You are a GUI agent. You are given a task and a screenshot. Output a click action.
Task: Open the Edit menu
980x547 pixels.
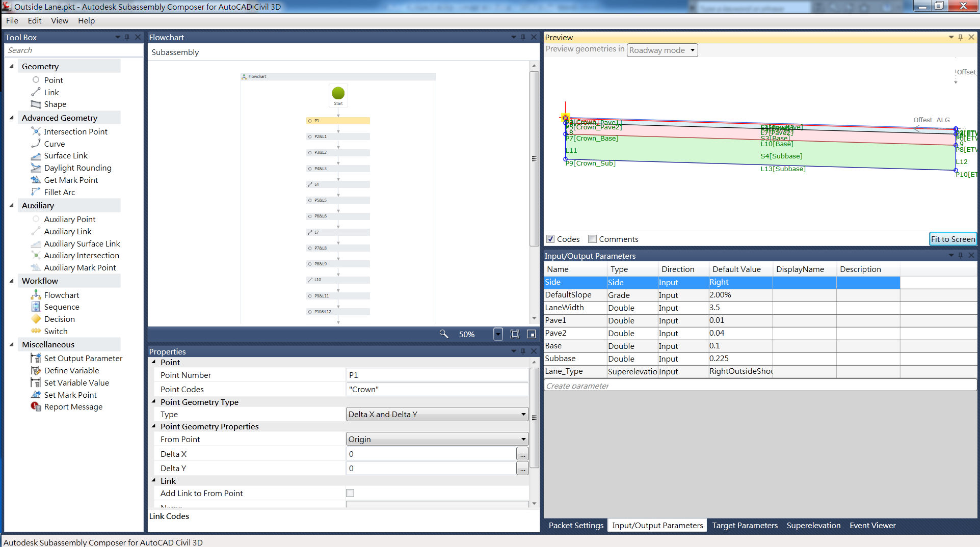35,20
